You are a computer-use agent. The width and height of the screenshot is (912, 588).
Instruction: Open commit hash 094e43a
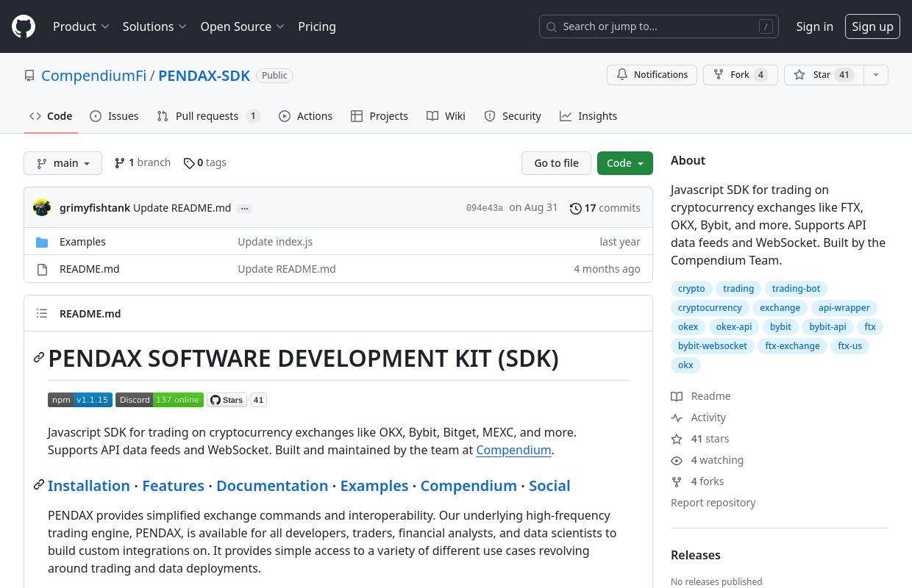(485, 208)
